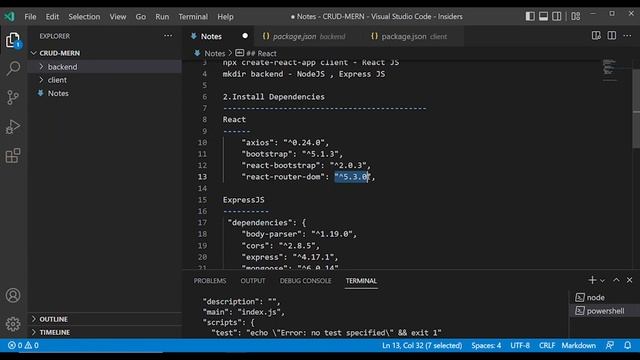Screen dimensions: 640x360
Task: Open the View menu
Action: (x=118, y=17)
